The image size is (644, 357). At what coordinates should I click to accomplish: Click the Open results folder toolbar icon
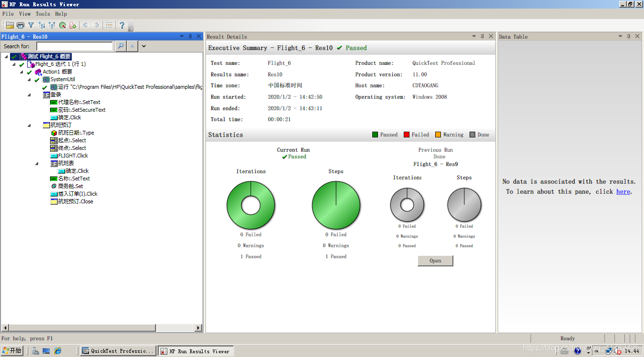(10, 25)
